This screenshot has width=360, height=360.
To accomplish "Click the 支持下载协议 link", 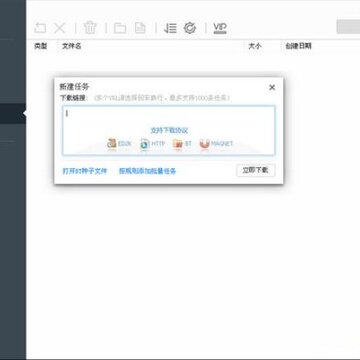I will tap(169, 131).
